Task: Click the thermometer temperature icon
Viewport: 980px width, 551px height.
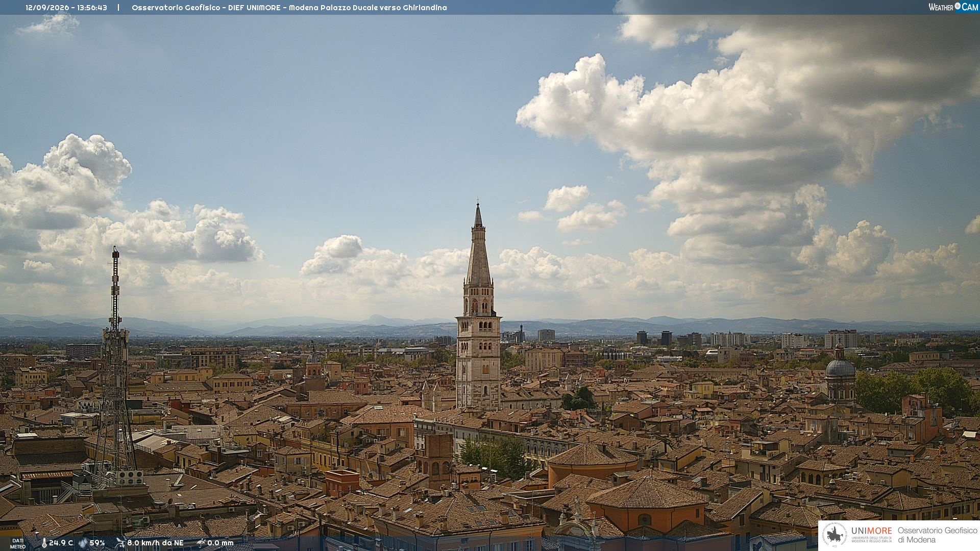Action: click(x=44, y=543)
